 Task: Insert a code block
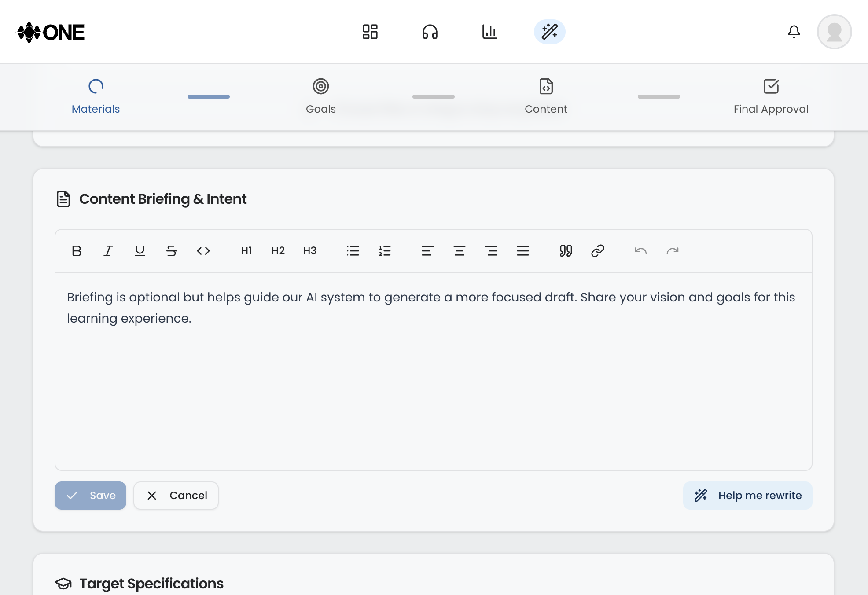point(203,251)
